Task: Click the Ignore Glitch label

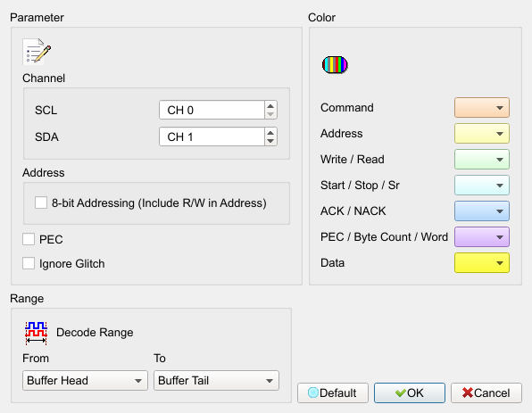Action: pos(72,264)
